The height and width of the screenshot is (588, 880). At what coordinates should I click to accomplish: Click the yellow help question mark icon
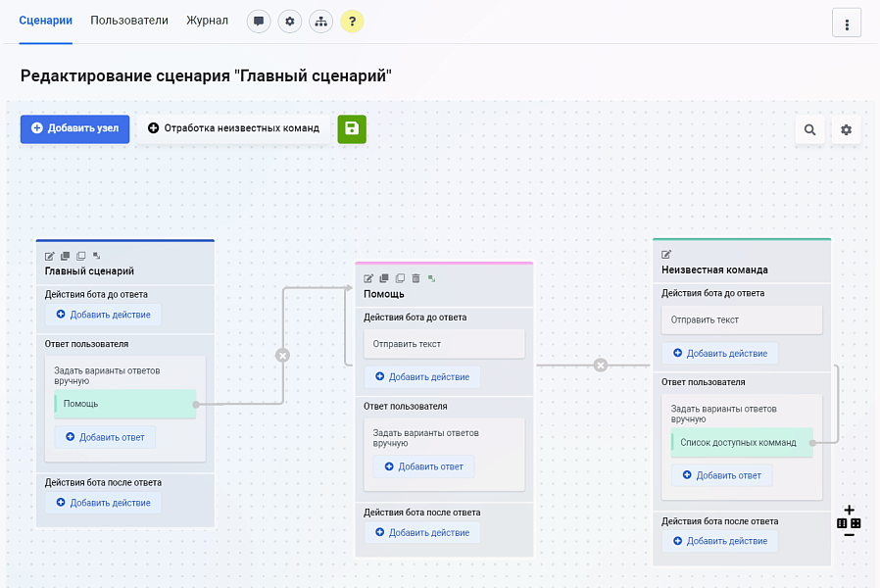[352, 21]
